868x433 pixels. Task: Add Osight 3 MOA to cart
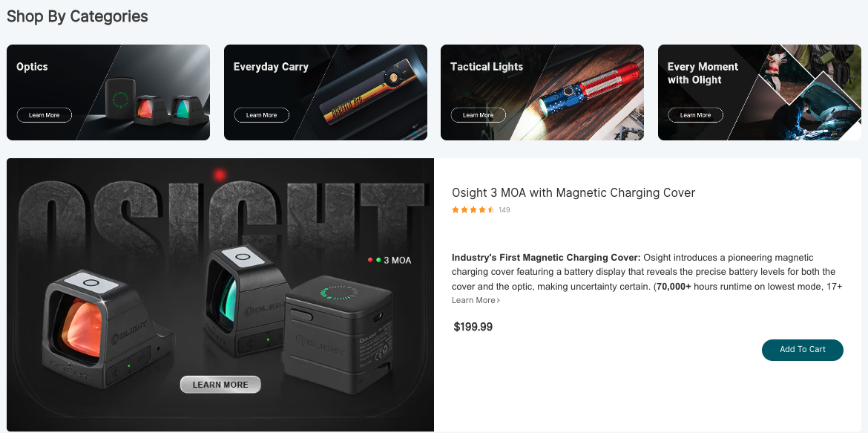click(x=802, y=350)
